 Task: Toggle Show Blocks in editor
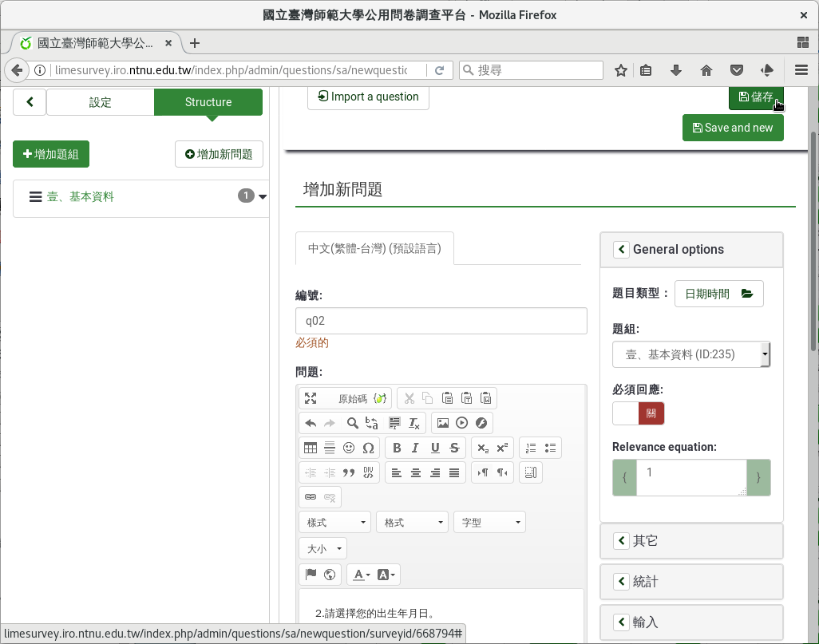(531, 472)
